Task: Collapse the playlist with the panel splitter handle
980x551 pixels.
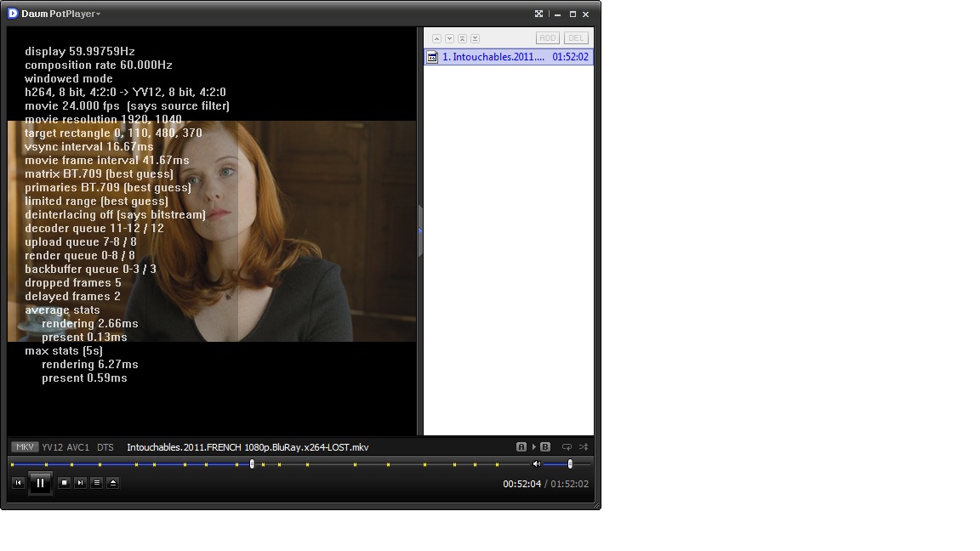Action: point(420,231)
